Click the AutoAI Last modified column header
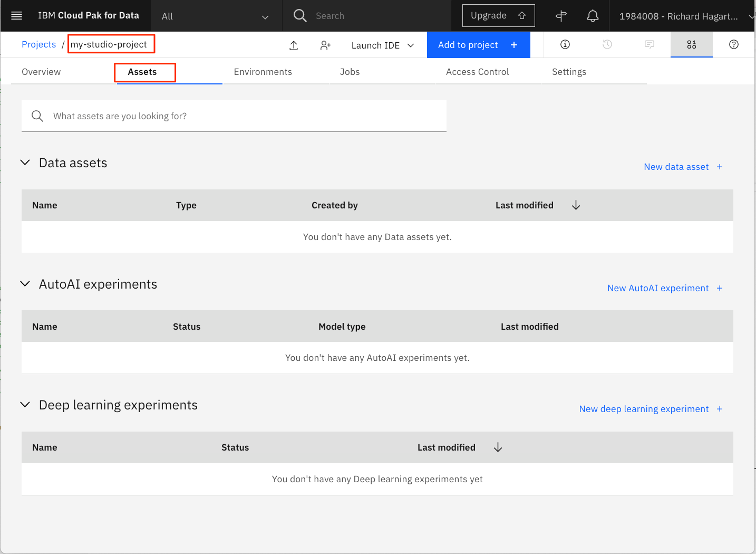Screen dimensions: 756x554 click(529, 327)
